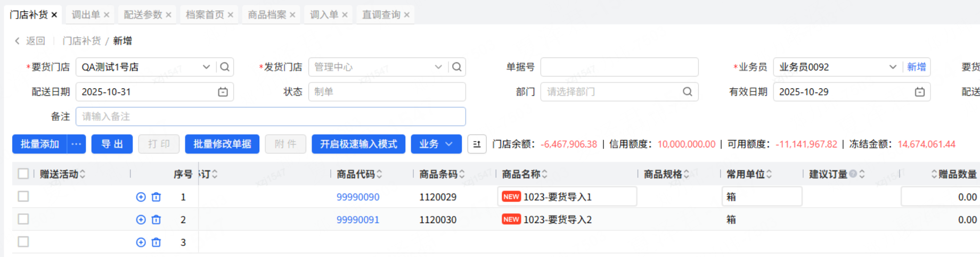Delete row icon in row 3
Screen dimensions: 980x257
pos(156,243)
